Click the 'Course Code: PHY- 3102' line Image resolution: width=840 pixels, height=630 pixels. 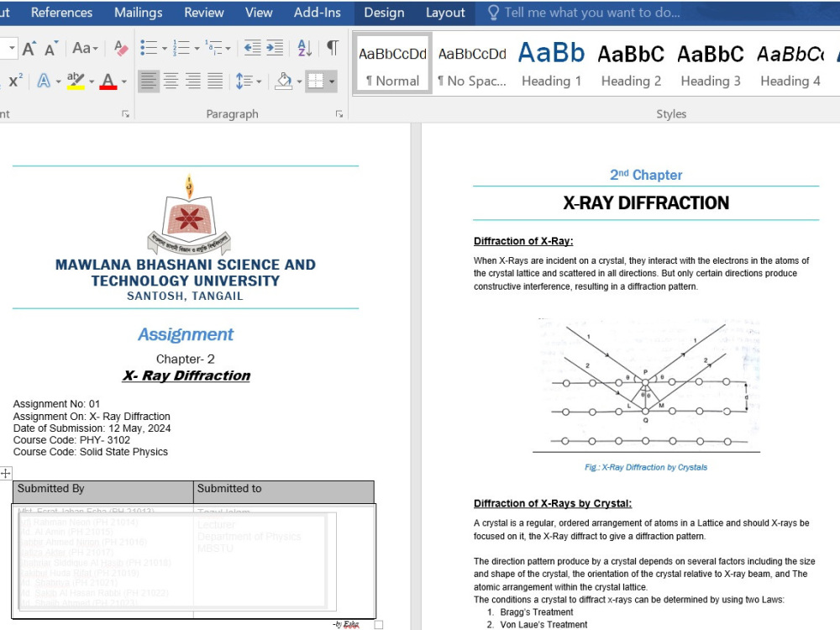pos(71,440)
